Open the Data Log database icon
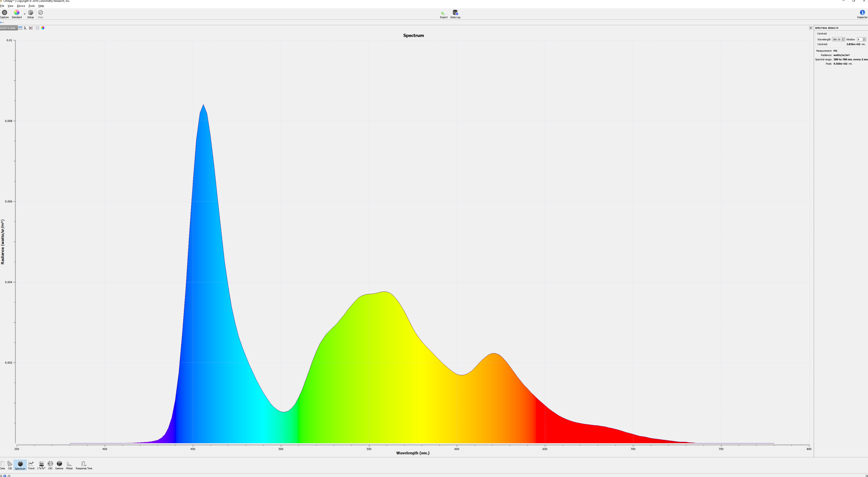The height and width of the screenshot is (477, 868). (455, 13)
